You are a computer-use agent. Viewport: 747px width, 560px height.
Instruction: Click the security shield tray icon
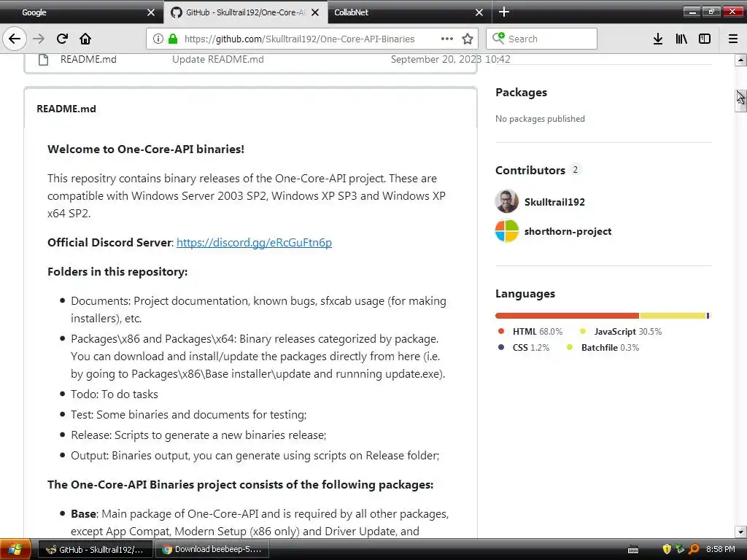click(x=667, y=549)
